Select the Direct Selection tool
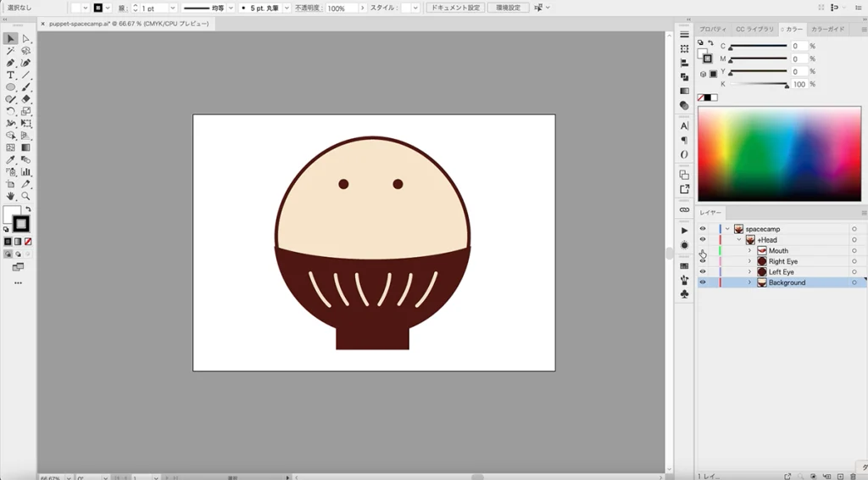 (25, 39)
